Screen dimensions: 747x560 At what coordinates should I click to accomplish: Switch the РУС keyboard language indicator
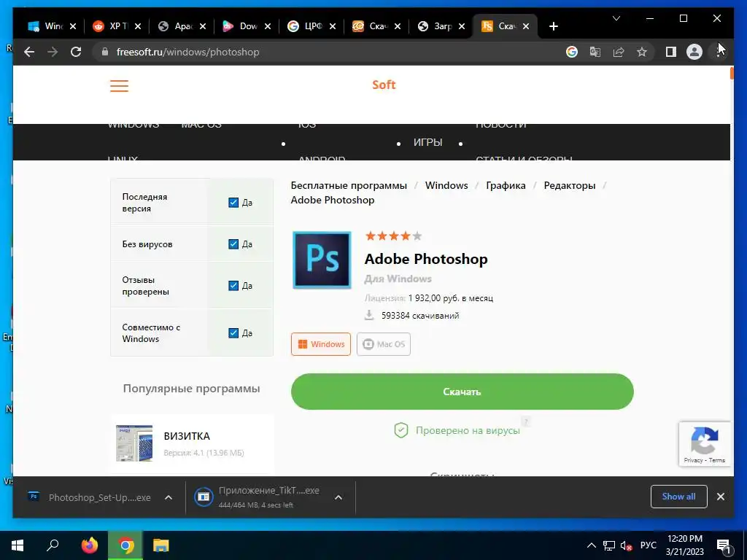tap(648, 545)
